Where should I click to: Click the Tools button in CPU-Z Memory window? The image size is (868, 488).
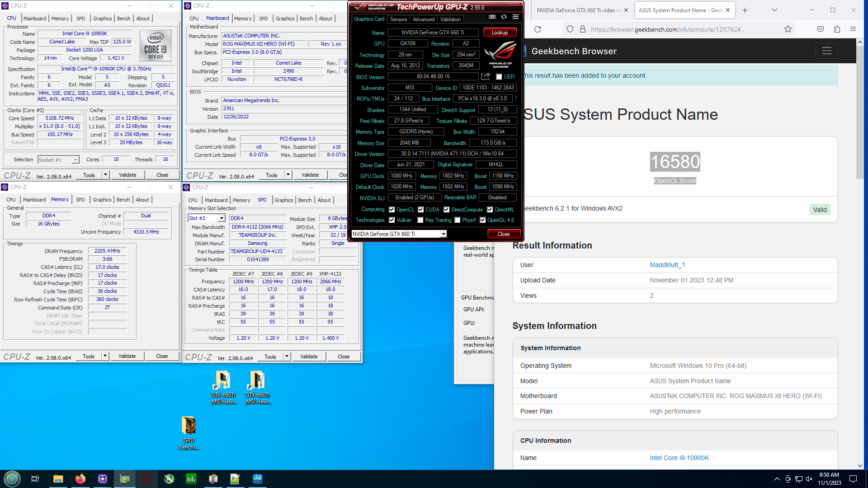pos(89,356)
